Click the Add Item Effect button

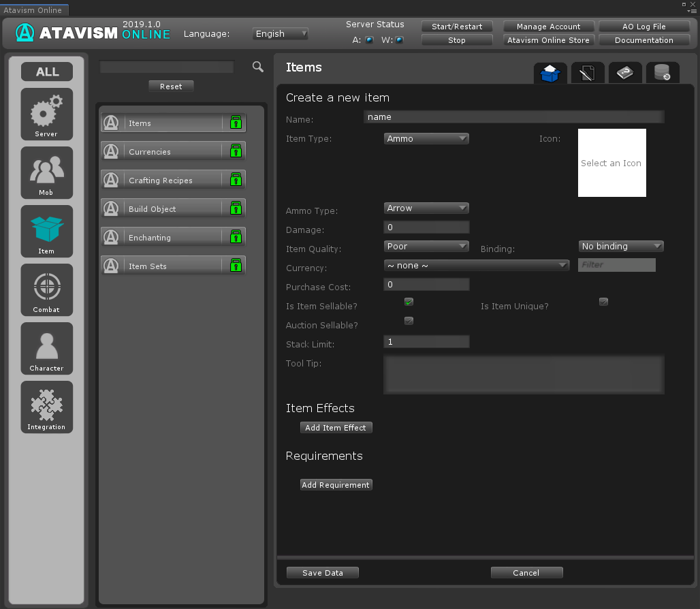click(x=336, y=428)
